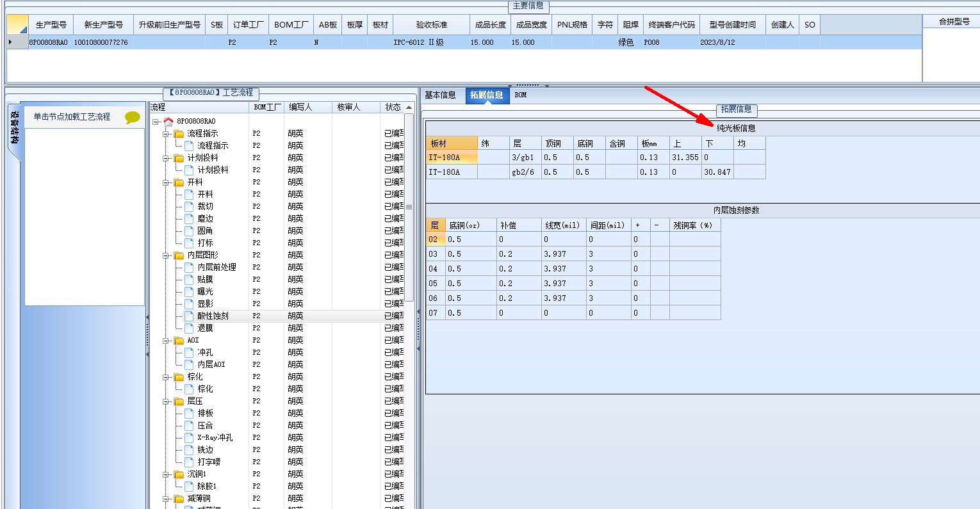This screenshot has height=509, width=980.
Task: Click the 终端客户代码 column header
Action: [672, 25]
